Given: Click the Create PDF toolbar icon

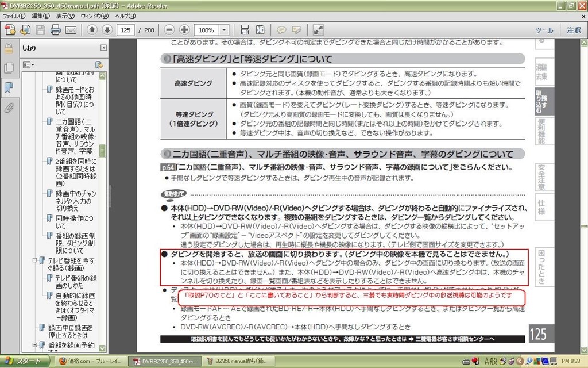Looking at the screenshot, I should coord(10,30).
